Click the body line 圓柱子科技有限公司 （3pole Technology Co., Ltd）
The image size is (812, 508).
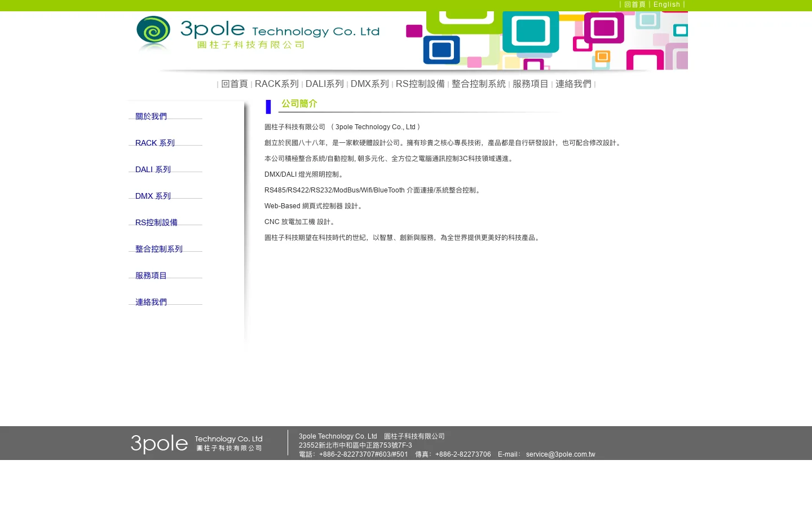[343, 127]
